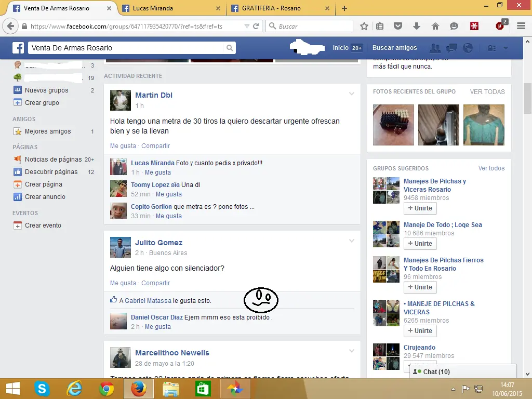Click the chat smiley toolbar icon
532x399 pixels.
(x=454, y=26)
